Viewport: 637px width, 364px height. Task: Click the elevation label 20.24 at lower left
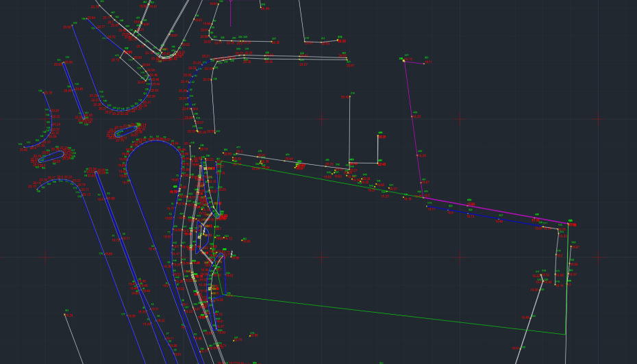(x=69, y=315)
